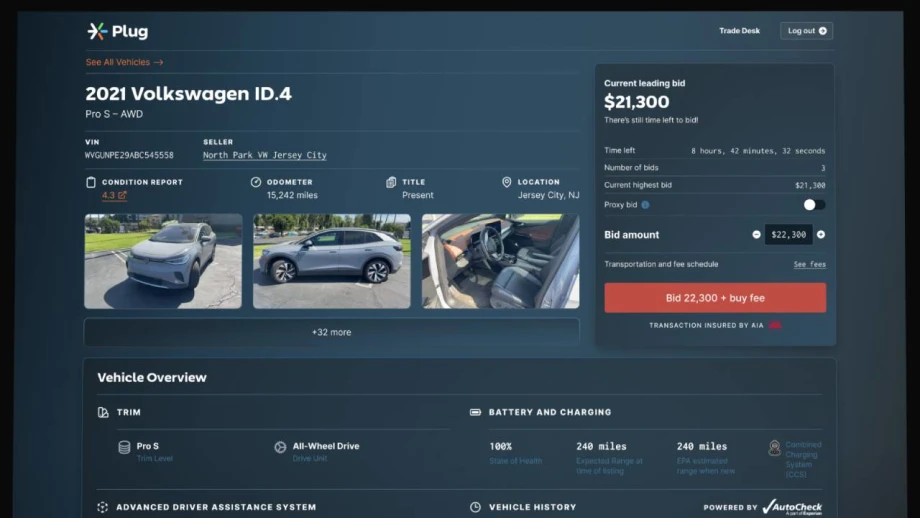
Task: Click the Trim section icon
Action: click(x=103, y=412)
